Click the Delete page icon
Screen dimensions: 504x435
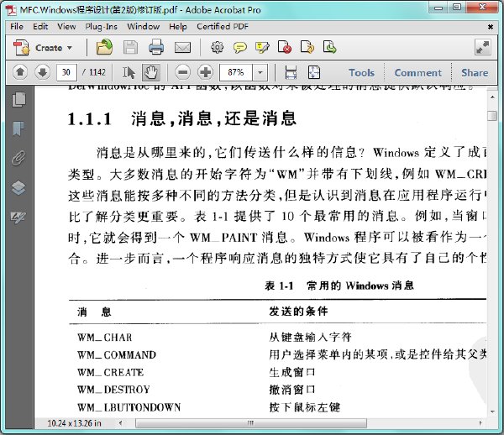[x=285, y=47]
